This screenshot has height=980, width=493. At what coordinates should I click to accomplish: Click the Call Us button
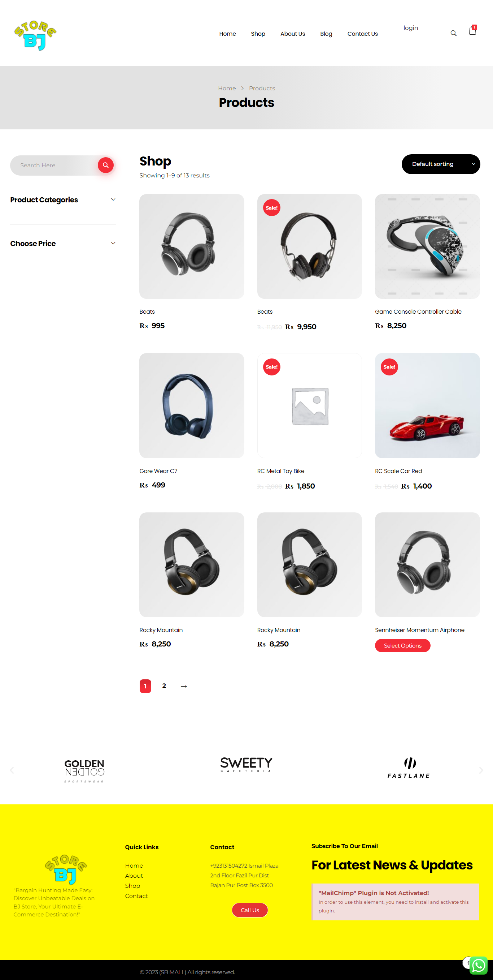(x=250, y=910)
